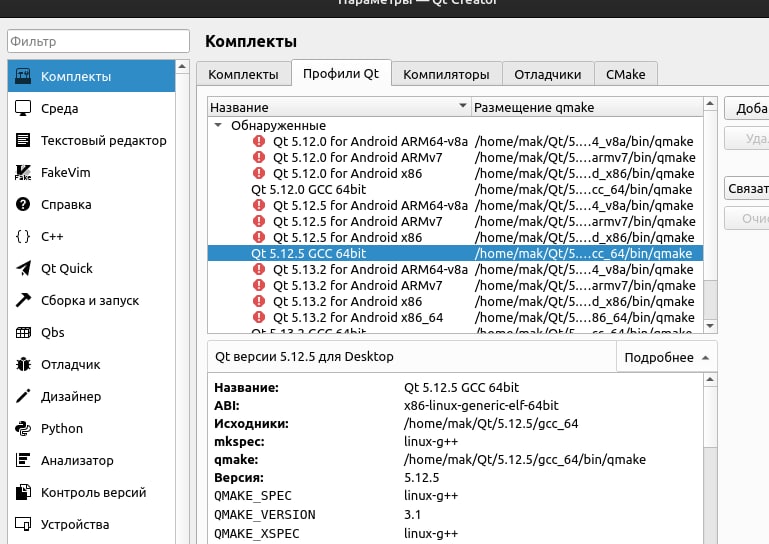
Task: Click the Исходники path /home/mak/Qt/5.12.5/gcc_64
Action: pos(491,424)
